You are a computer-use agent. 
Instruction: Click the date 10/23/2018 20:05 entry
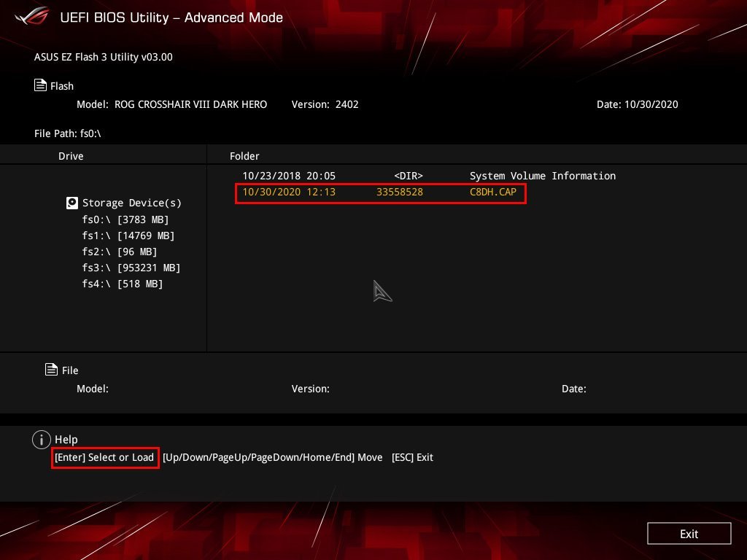coord(289,176)
